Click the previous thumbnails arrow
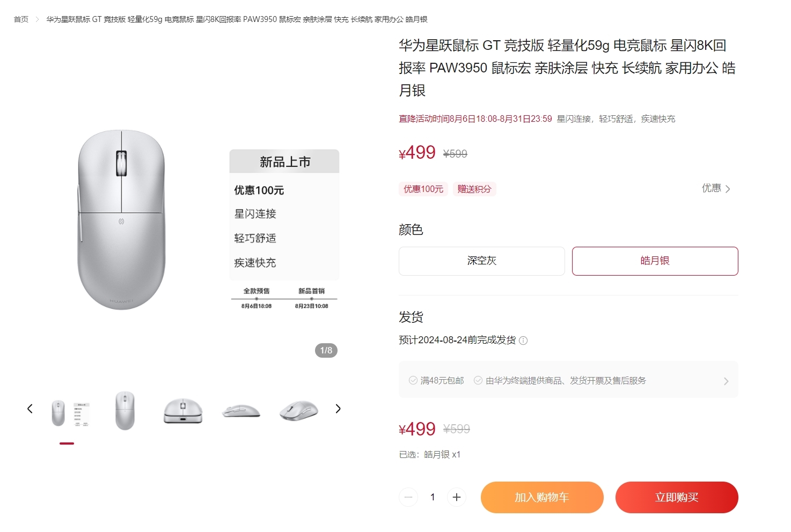This screenshot has width=791, height=532. tap(30, 409)
